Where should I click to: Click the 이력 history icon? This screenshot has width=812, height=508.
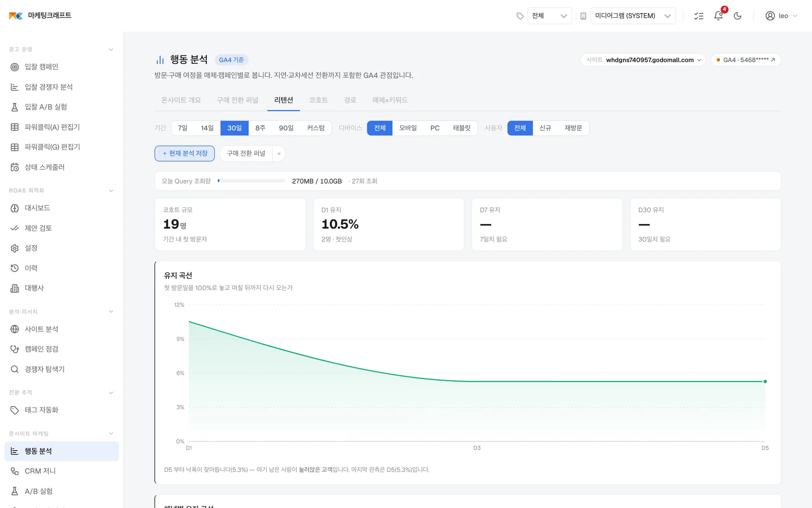point(14,268)
